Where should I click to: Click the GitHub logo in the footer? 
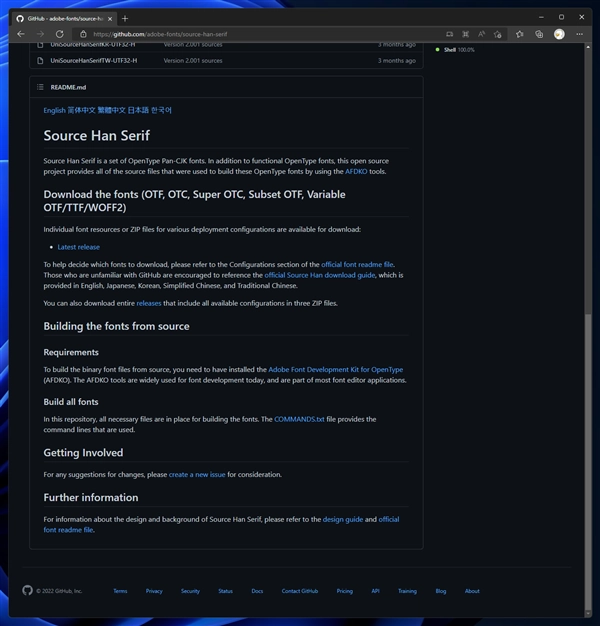point(28,590)
